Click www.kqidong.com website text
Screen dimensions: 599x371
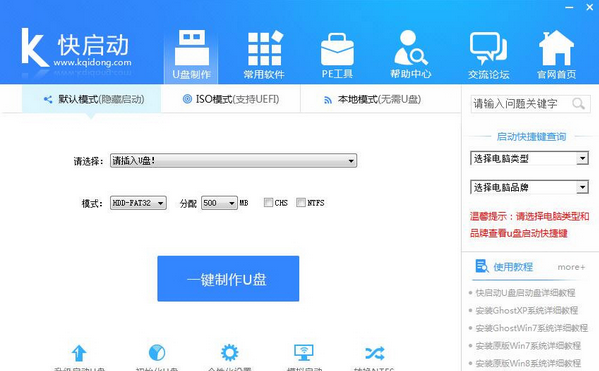click(x=92, y=62)
